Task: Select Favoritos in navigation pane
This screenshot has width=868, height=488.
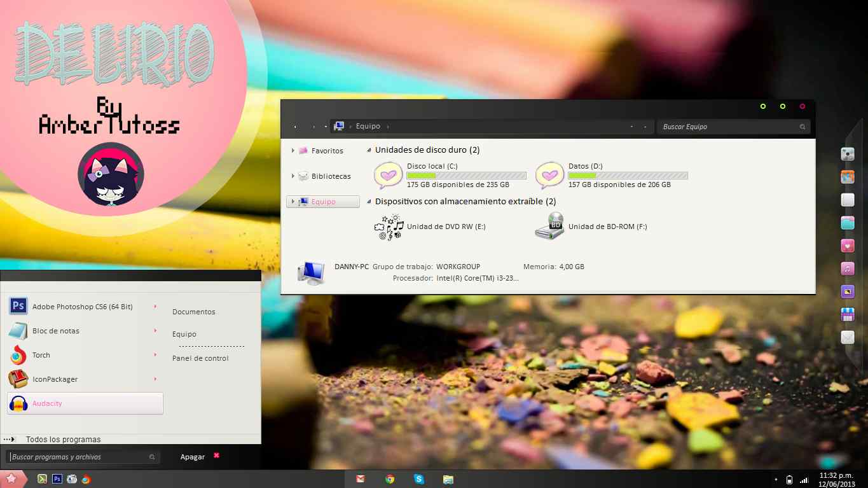Action: [327, 151]
